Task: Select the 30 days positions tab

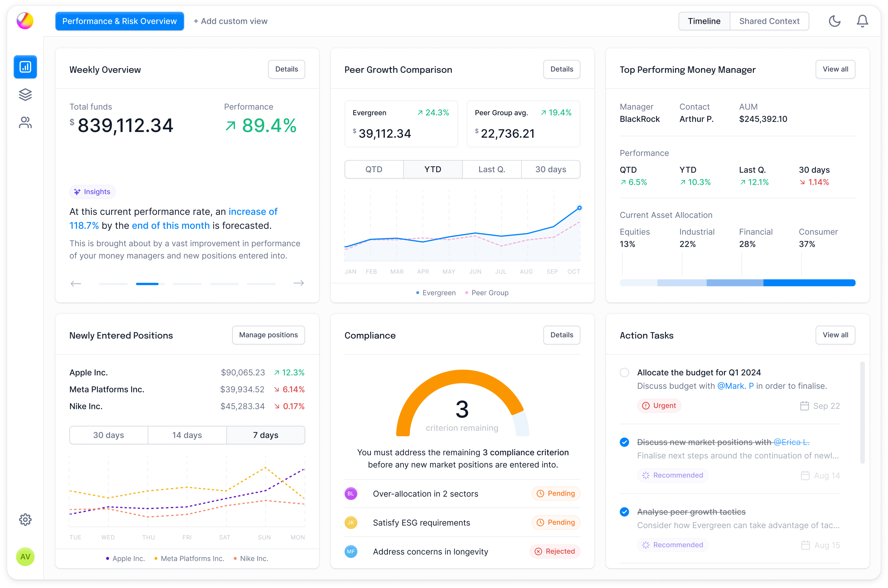Action: [108, 435]
